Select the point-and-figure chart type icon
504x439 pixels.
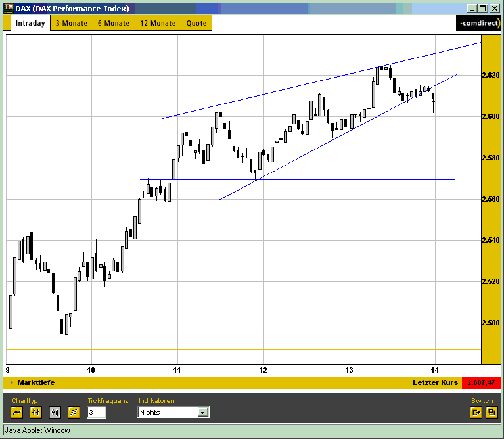74,412
